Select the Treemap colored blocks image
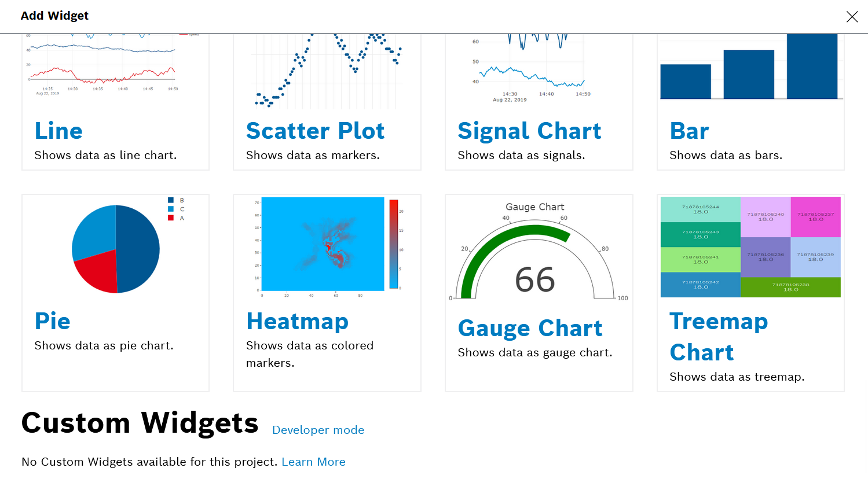The width and height of the screenshot is (868, 479). coord(750,247)
